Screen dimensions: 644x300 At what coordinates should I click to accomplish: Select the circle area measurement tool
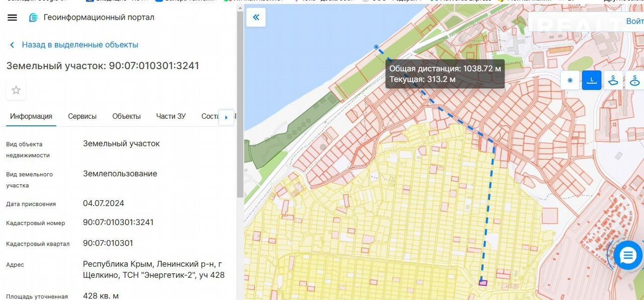pyautogui.click(x=634, y=80)
